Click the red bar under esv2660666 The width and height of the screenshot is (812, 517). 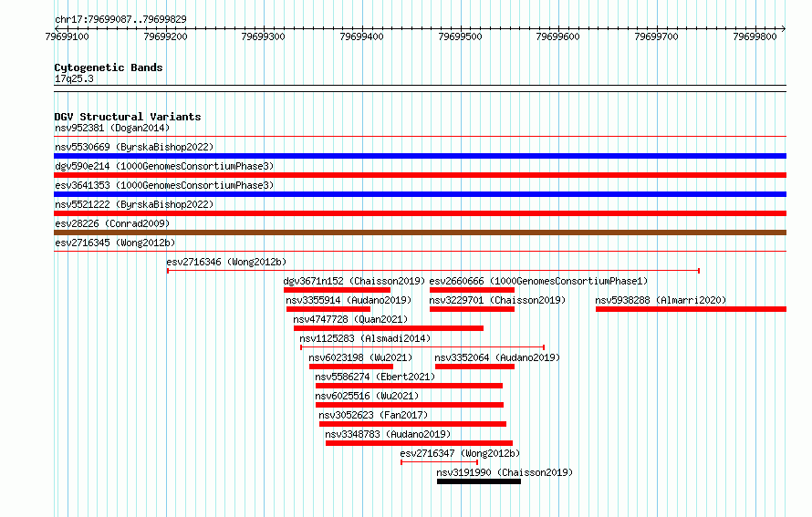point(473,290)
